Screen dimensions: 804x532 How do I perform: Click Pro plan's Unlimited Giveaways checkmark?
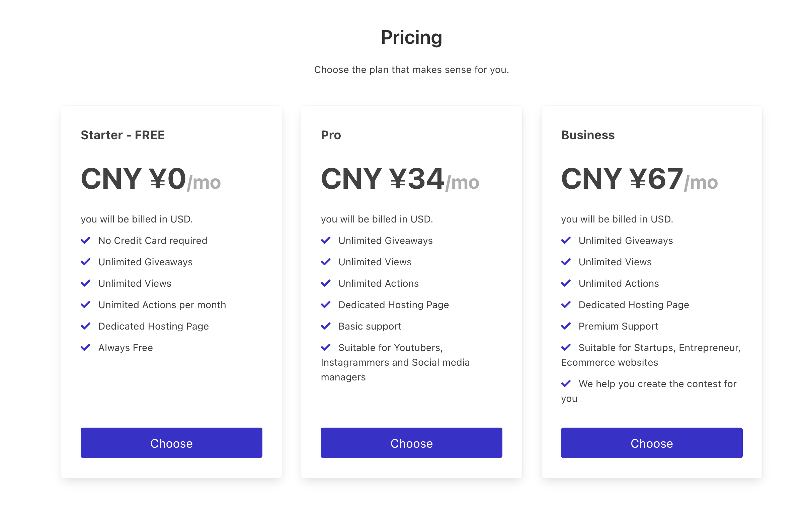326,240
